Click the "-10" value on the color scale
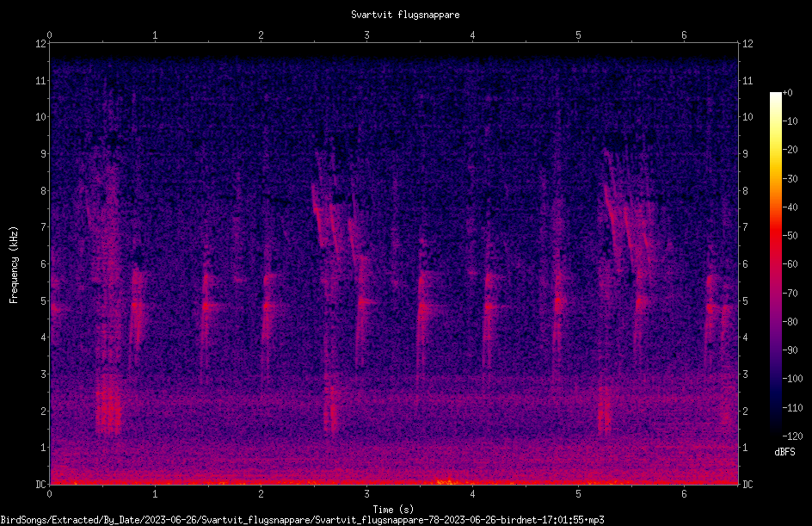The width and height of the screenshot is (812, 526). click(x=790, y=121)
